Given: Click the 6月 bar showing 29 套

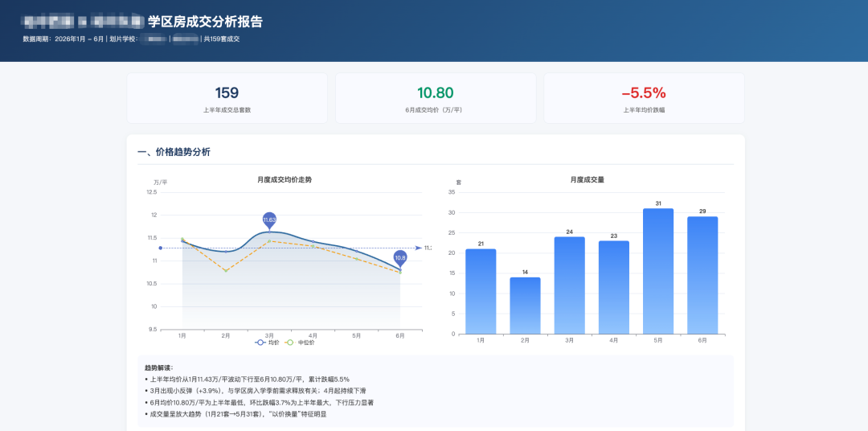Looking at the screenshot, I should tap(702, 275).
